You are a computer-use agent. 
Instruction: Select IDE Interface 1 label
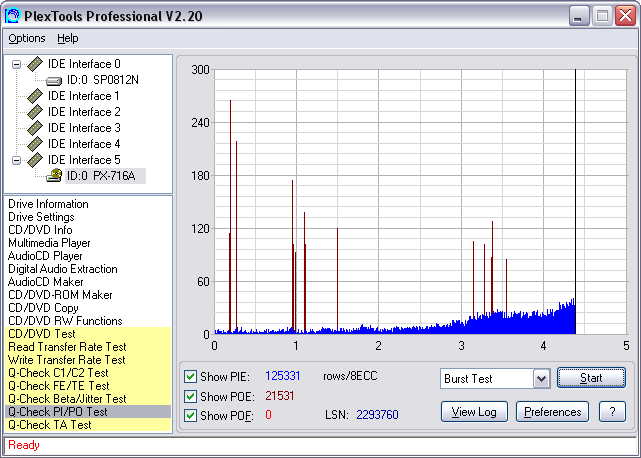[84, 96]
